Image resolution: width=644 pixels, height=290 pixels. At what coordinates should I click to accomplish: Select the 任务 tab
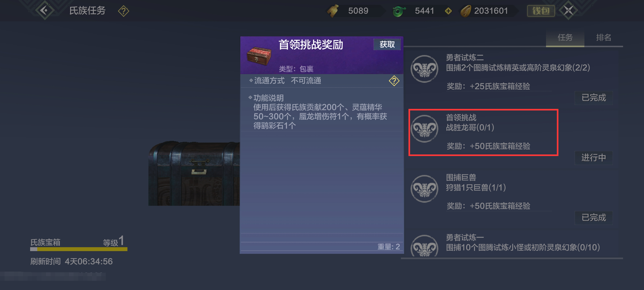[x=565, y=38]
